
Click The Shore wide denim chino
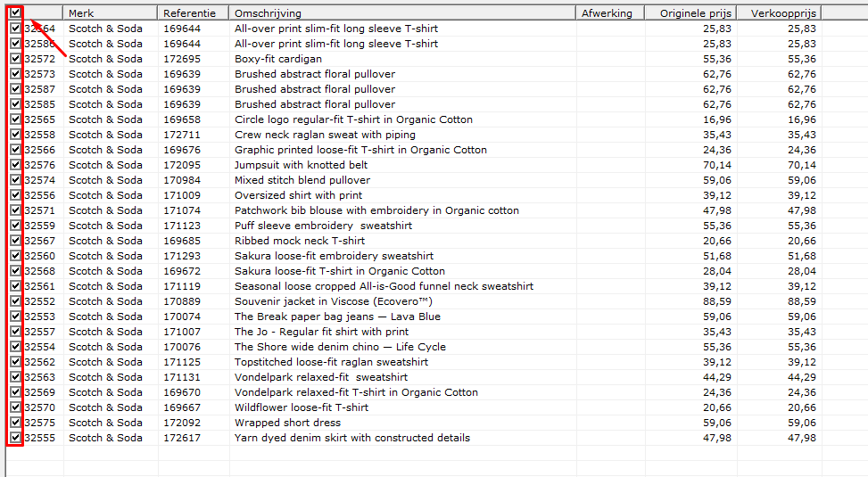coord(340,347)
